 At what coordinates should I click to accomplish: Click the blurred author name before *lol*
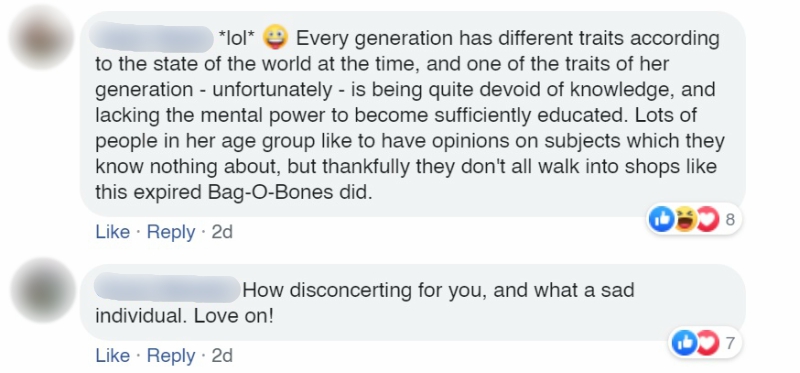pos(152,39)
